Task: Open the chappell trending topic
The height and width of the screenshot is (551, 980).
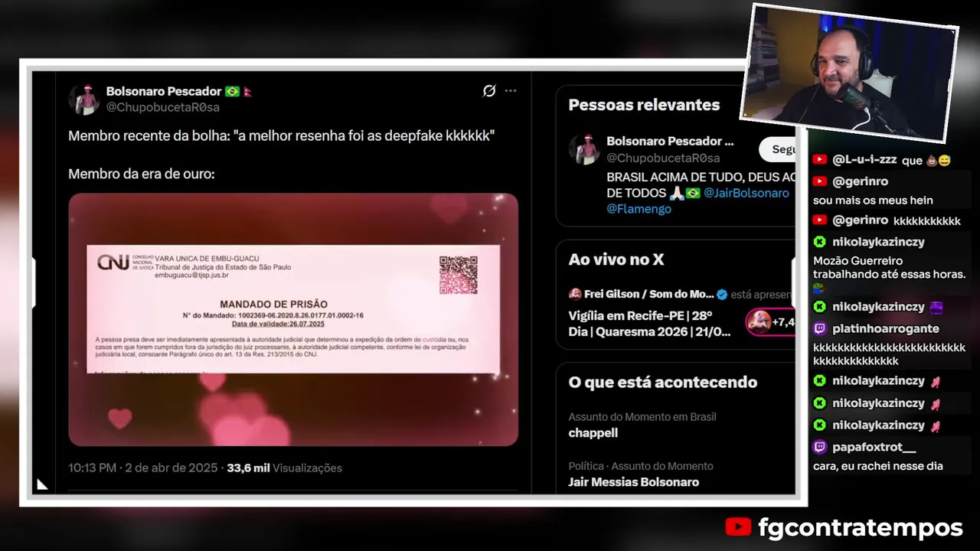Action: click(x=593, y=432)
